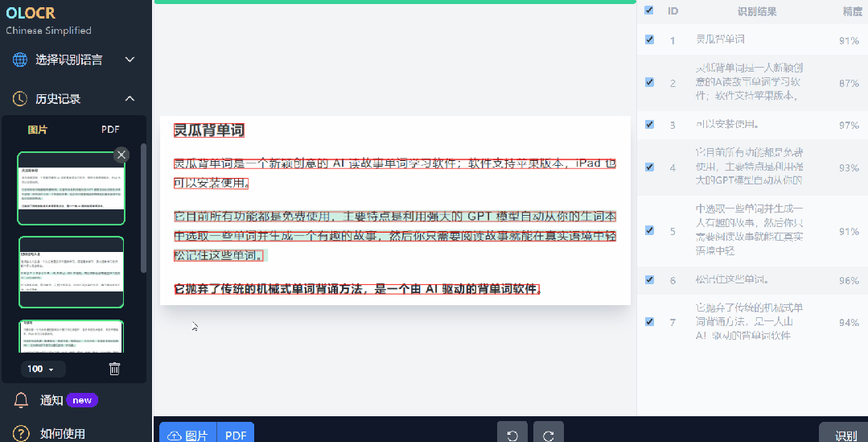
Task: Click the globe language icon
Action: pyautogui.click(x=20, y=60)
